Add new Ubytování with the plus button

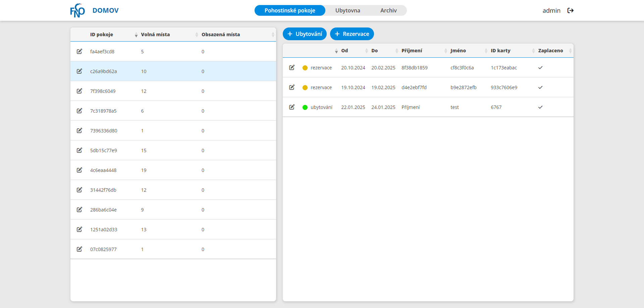305,34
